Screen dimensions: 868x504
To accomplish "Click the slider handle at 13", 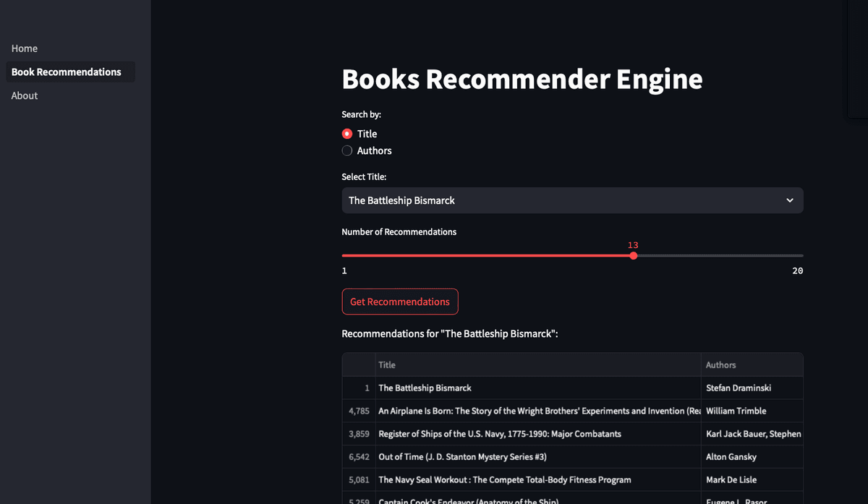I will (x=634, y=255).
